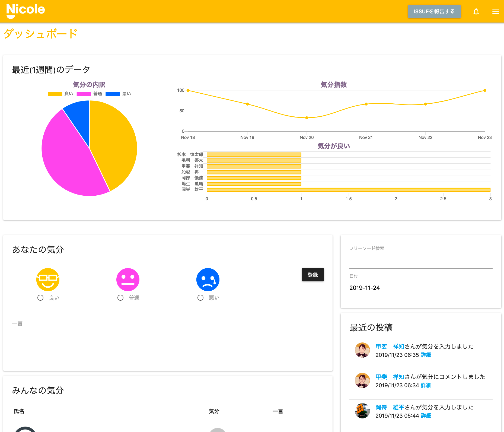
Task: Open the hamburger menu icon
Action: coord(495,12)
